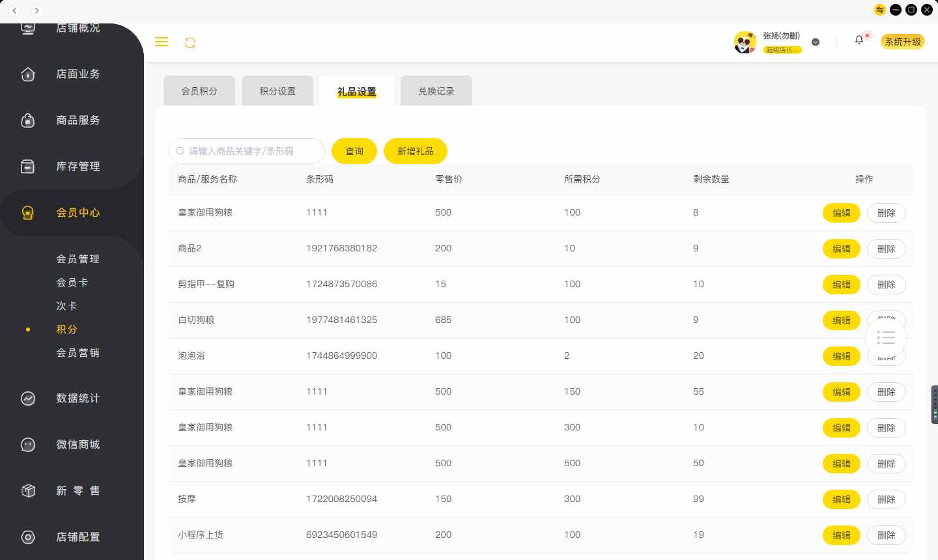Viewport: 938px width, 560px height.
Task: Click the panda user avatar
Action: [x=745, y=42]
